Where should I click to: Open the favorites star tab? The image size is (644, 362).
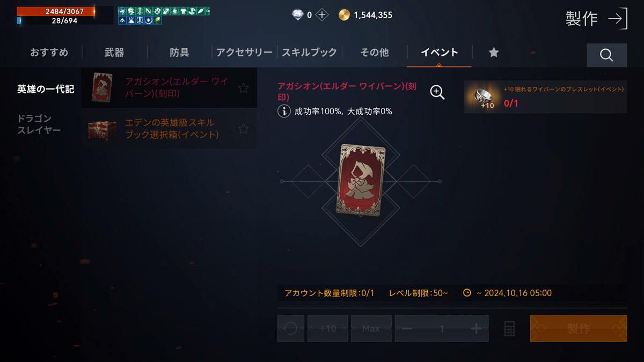[494, 52]
